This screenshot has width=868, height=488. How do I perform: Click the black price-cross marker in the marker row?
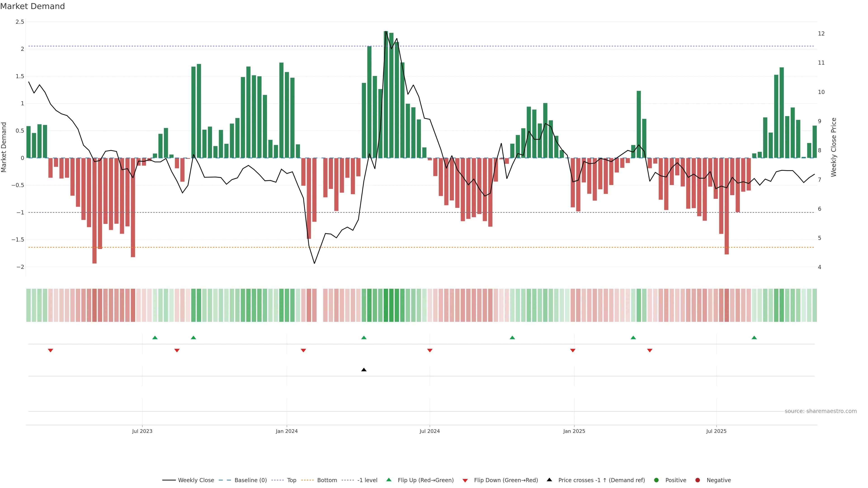coord(363,370)
